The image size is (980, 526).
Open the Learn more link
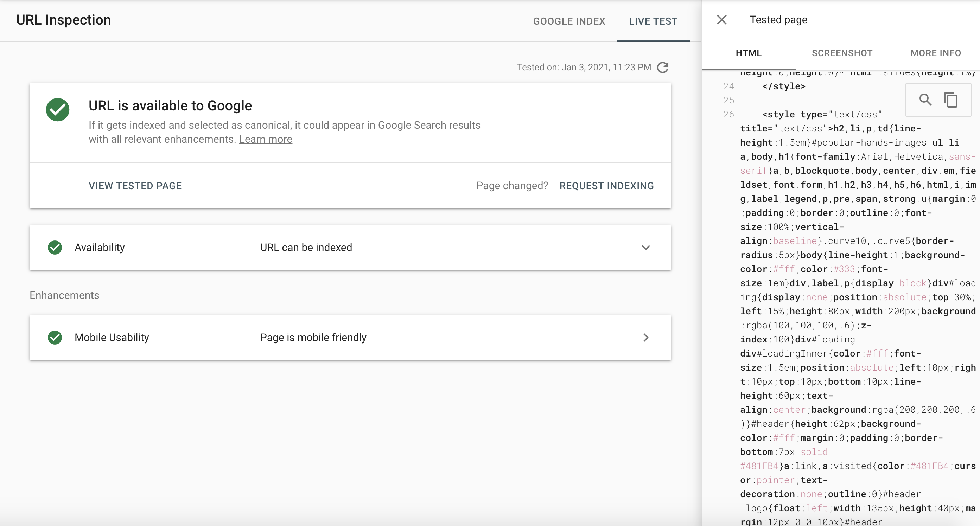coord(266,139)
